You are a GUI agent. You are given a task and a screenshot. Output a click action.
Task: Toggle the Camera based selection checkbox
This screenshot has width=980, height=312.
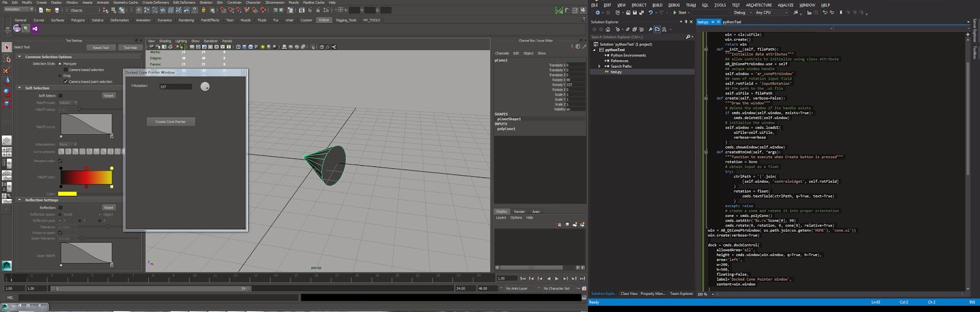(x=66, y=70)
